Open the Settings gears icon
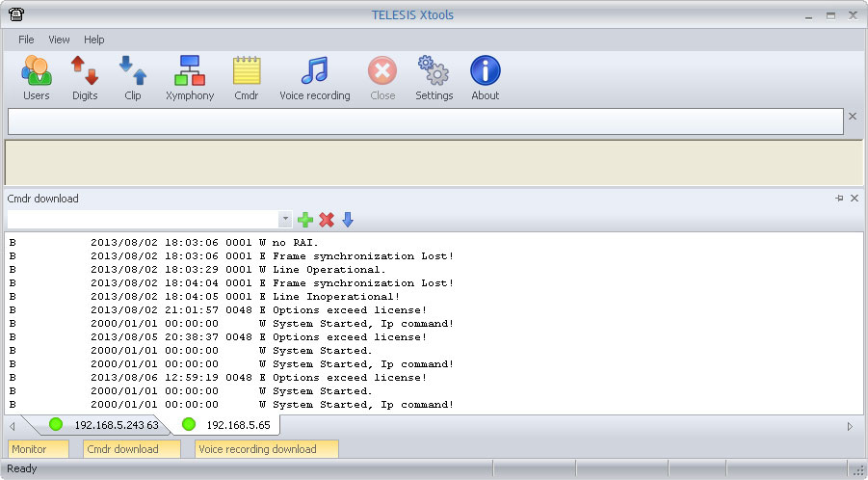868x480 pixels. coord(434,78)
